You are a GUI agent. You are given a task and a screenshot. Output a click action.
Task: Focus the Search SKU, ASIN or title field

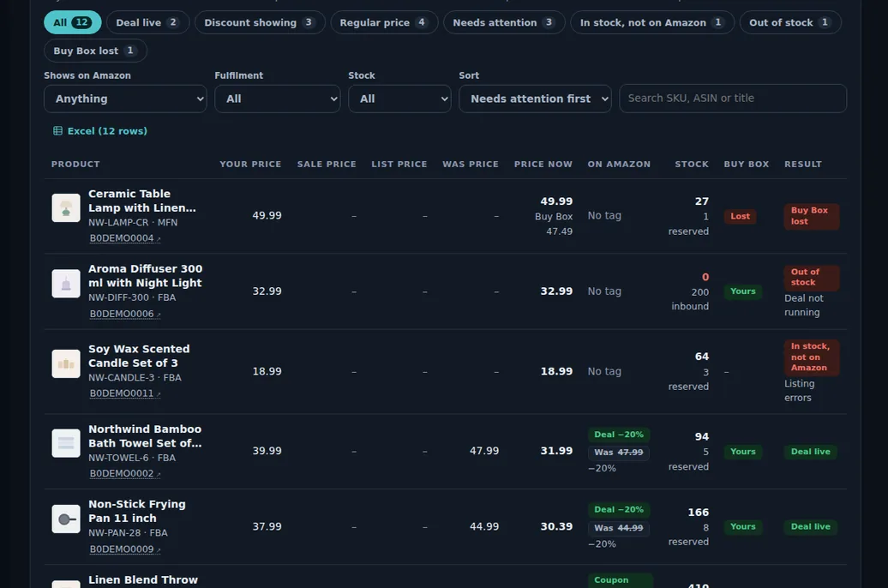733,99
